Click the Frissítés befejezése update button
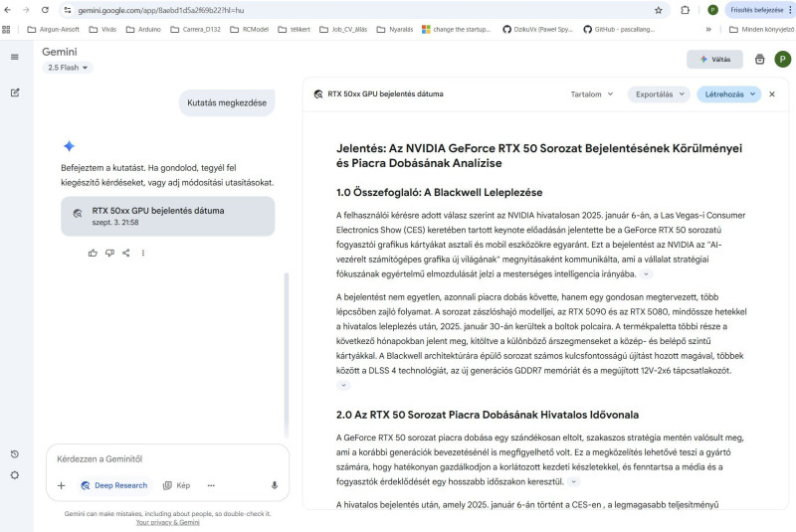The image size is (796, 532). 757,10
